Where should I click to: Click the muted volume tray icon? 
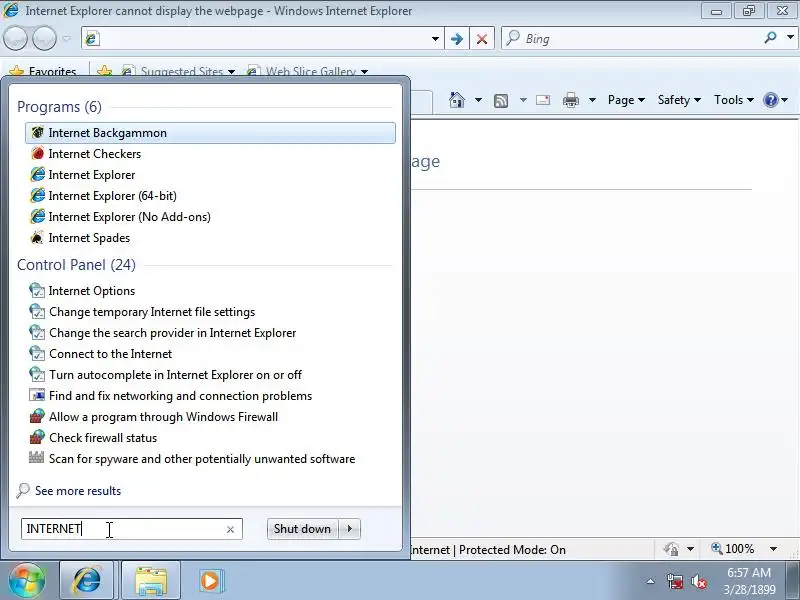pyautogui.click(x=698, y=581)
